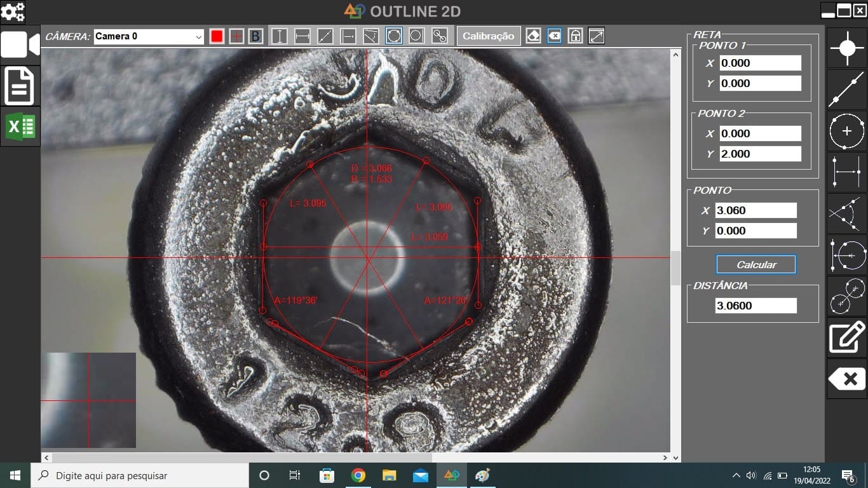Select the line-to-circle distance tool
This screenshot has width=868, height=488.
[847, 255]
